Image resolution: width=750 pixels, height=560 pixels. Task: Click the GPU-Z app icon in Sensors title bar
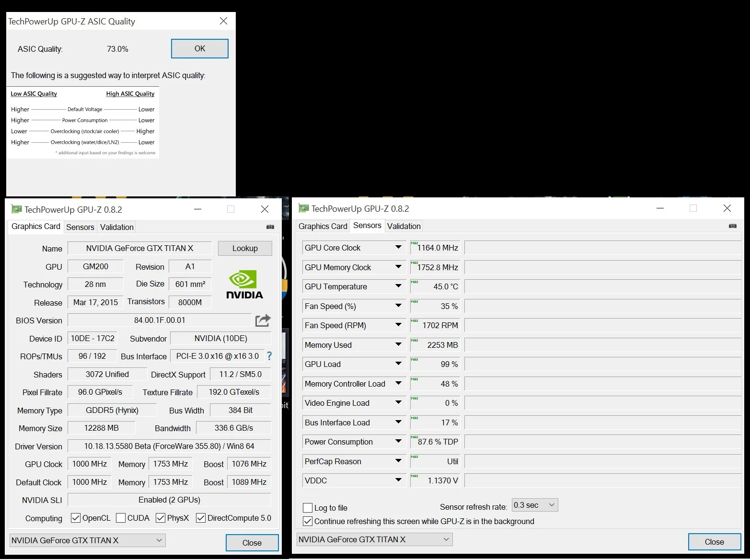tap(303, 208)
